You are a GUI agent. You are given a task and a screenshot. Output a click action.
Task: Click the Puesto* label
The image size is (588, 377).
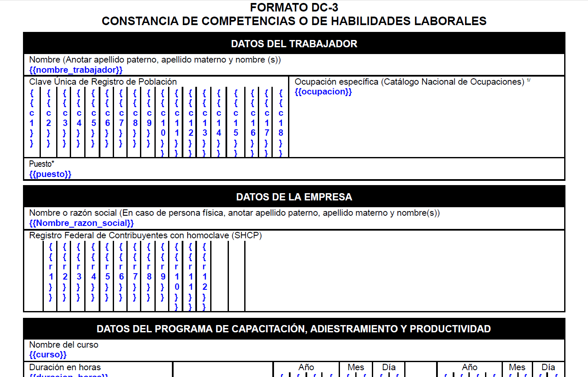coord(41,164)
